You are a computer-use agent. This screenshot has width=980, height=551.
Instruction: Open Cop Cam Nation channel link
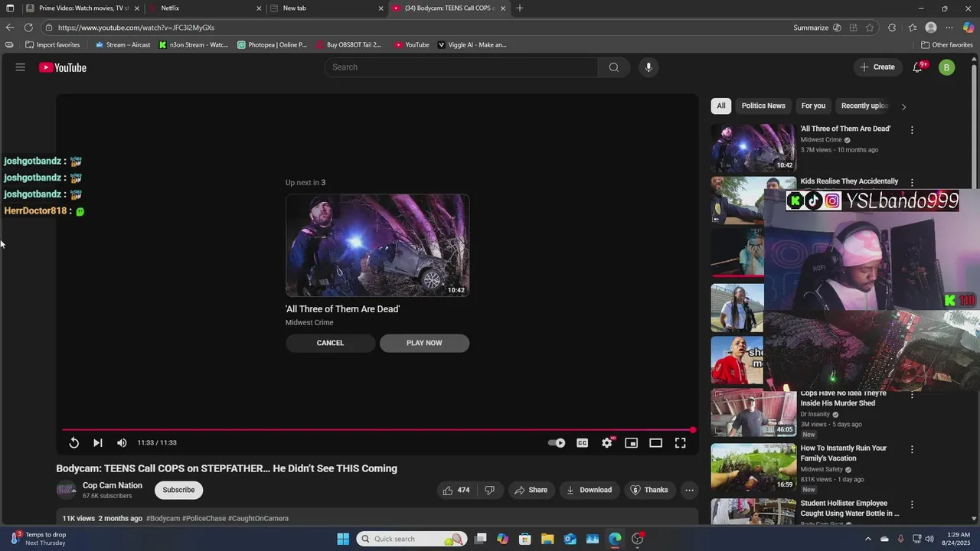[113, 485]
